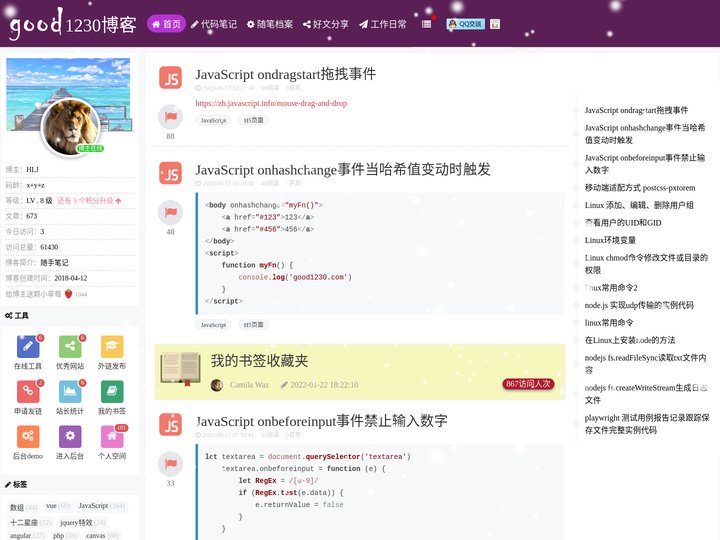Open 我的书签收藏夹 banner title
The width and height of the screenshot is (720, 540).
259,360
